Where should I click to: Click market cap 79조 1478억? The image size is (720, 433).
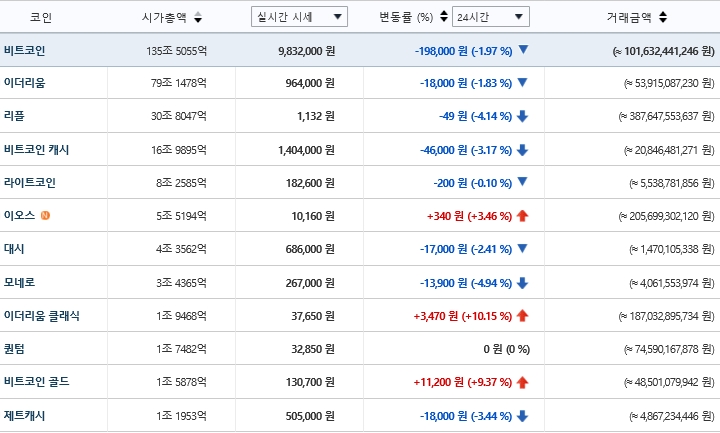(x=179, y=83)
